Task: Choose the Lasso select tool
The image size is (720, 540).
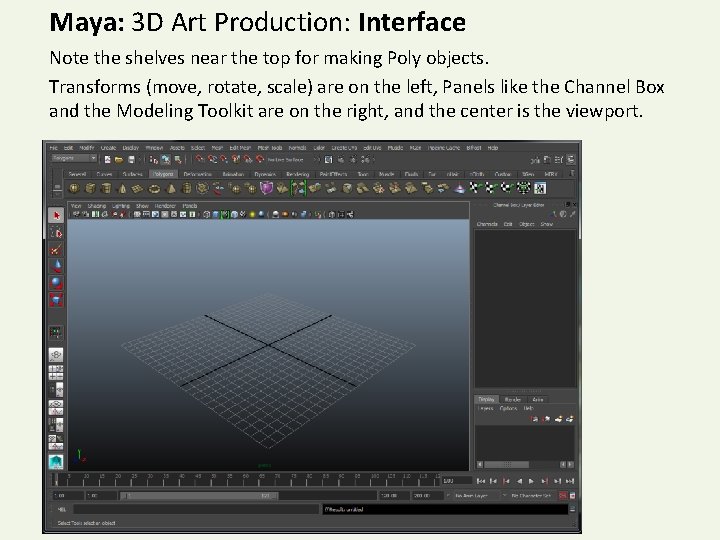Action: point(56,233)
